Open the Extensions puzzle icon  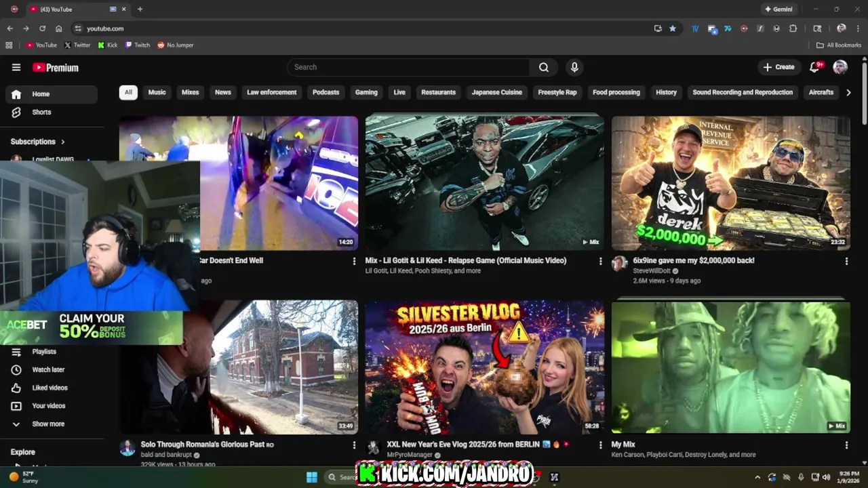click(x=793, y=28)
